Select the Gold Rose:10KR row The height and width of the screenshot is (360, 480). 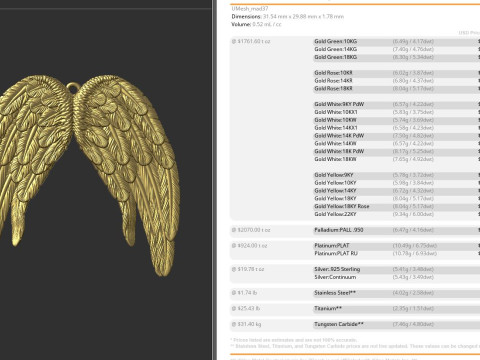click(x=397, y=73)
